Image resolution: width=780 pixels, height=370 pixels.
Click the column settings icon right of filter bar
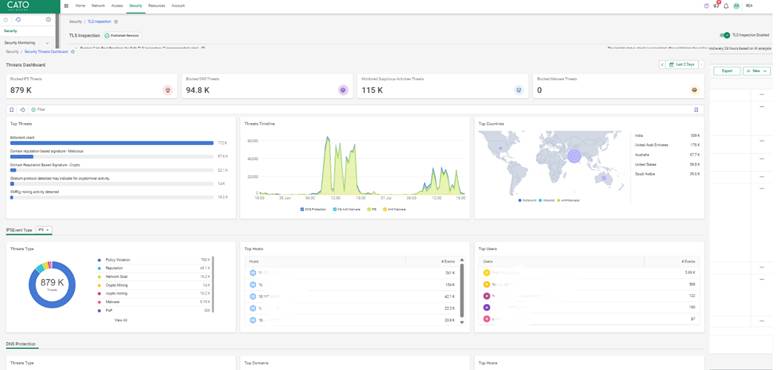tap(696, 109)
